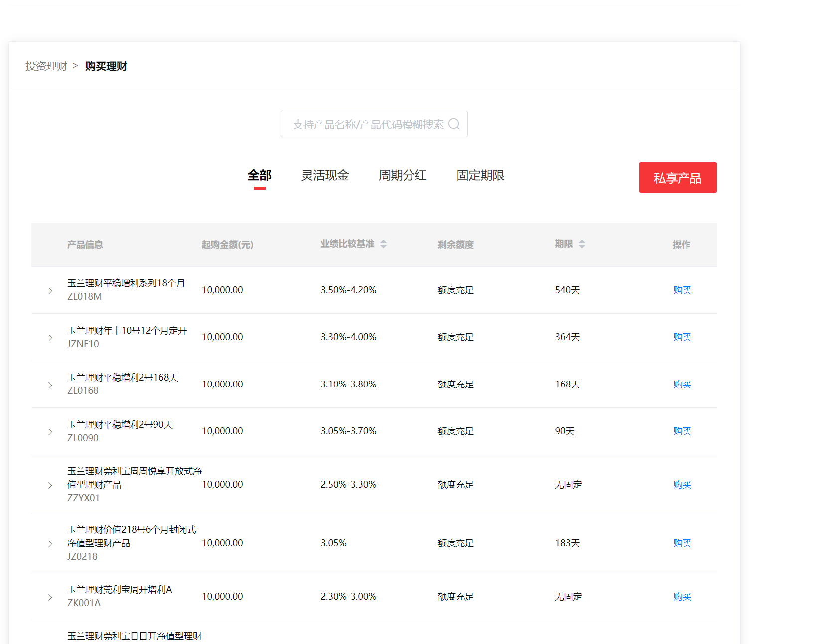Select product code JZNF10
Image resolution: width=824 pixels, height=644 pixels.
pos(83,344)
